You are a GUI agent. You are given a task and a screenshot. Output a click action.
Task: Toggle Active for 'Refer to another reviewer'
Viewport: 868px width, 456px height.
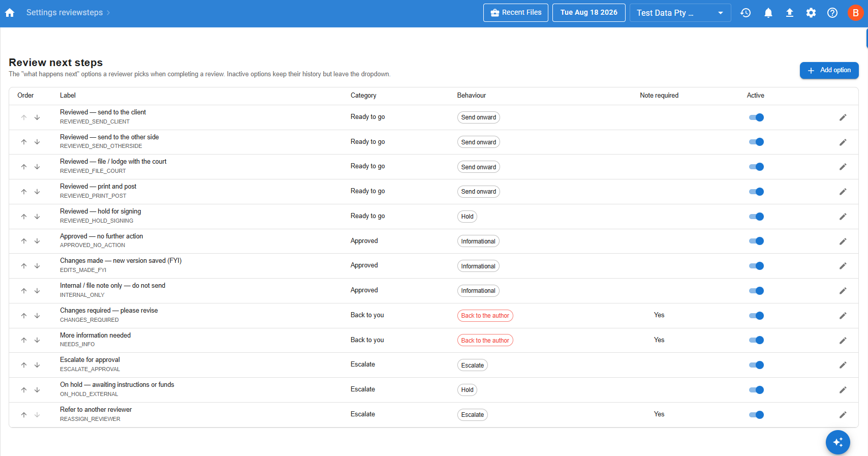coord(756,415)
